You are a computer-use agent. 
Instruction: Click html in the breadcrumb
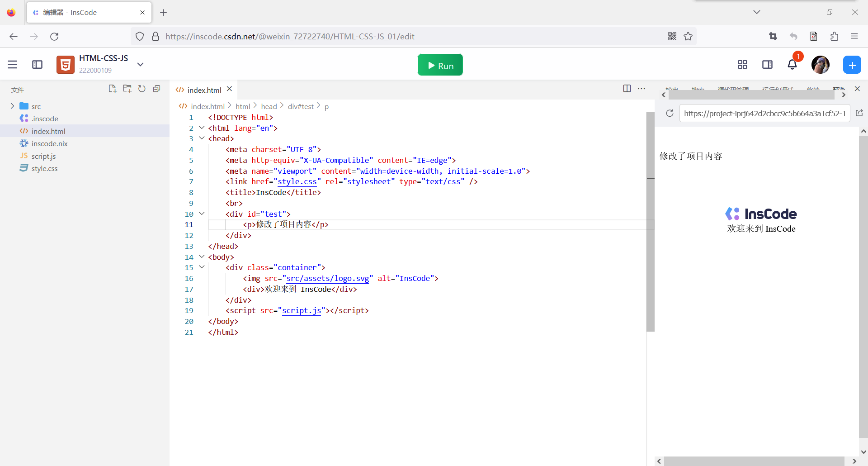click(243, 106)
